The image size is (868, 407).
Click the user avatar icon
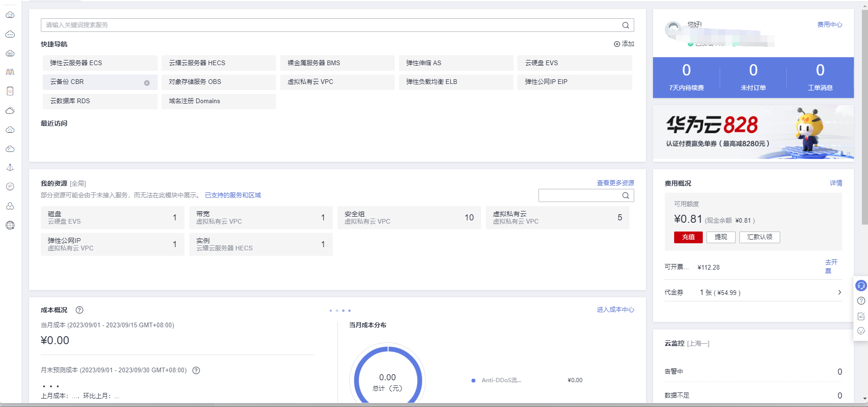(x=673, y=29)
